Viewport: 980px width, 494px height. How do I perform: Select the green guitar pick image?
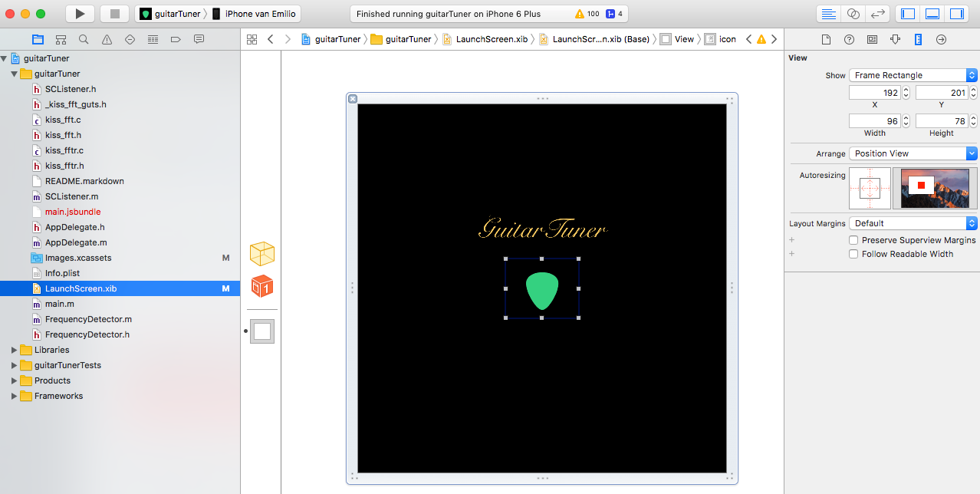point(542,290)
